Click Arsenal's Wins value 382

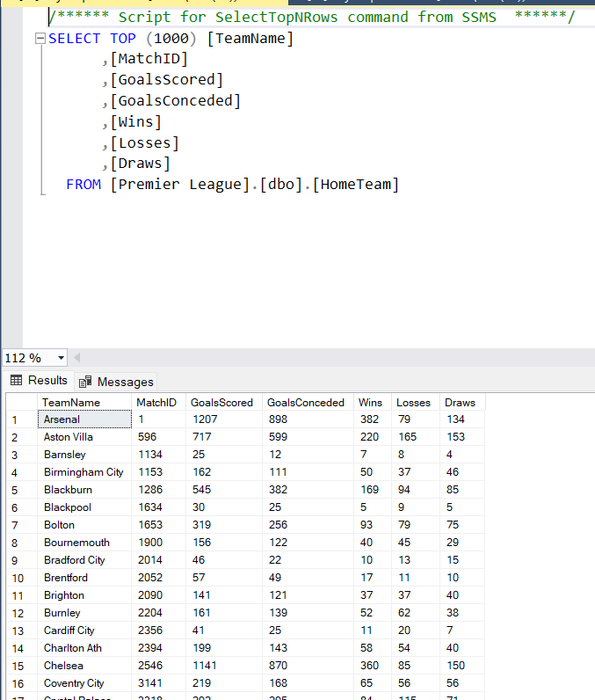point(373,419)
